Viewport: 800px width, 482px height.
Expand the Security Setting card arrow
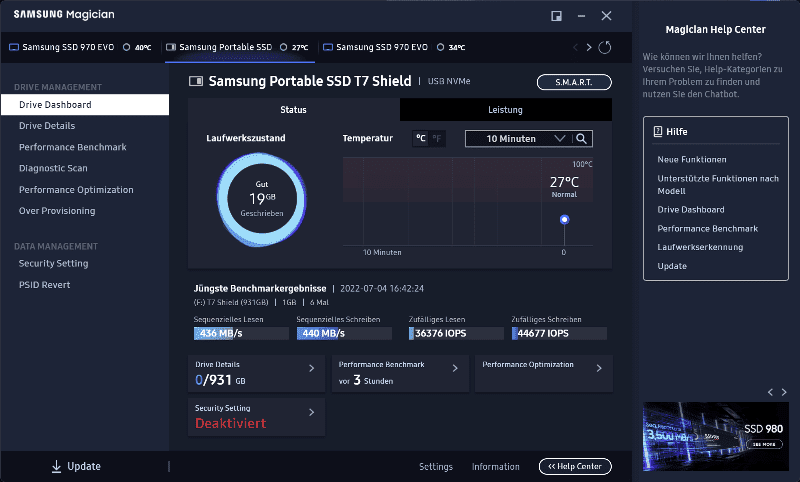coord(311,412)
